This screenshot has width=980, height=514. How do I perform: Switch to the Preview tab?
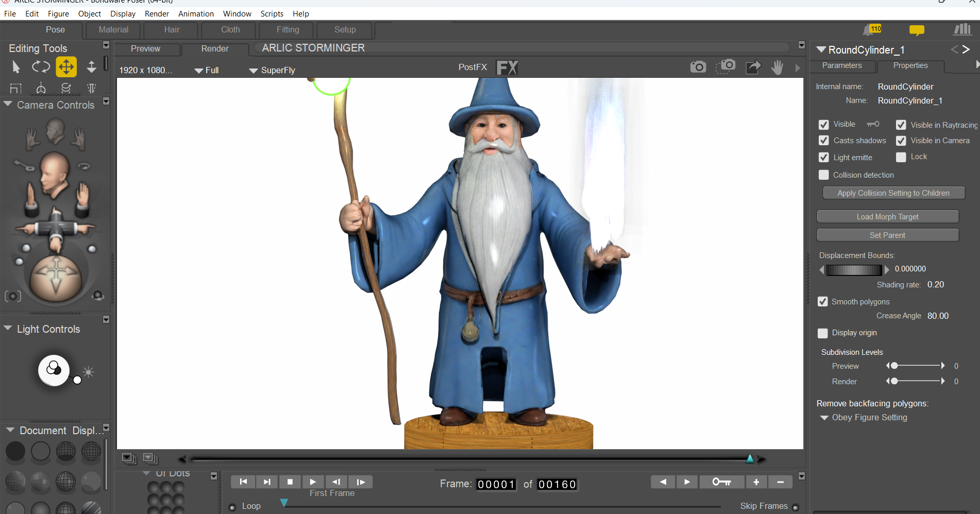click(146, 48)
